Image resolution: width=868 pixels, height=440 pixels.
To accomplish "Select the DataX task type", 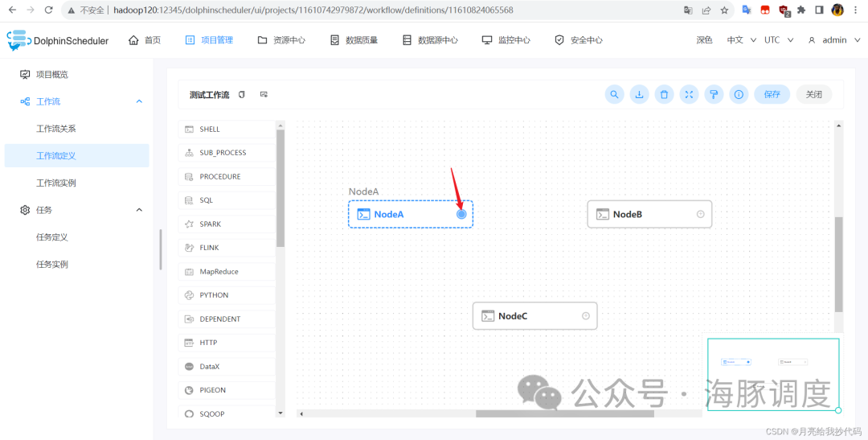I will 227,366.
